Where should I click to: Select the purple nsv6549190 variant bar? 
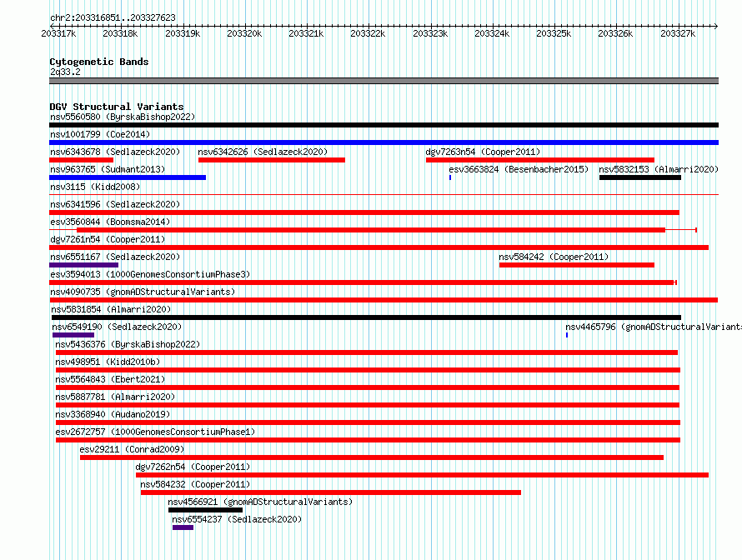coord(73,335)
